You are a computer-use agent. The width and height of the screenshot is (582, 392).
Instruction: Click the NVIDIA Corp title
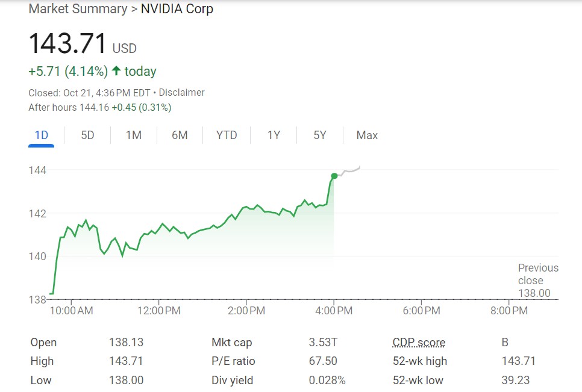(177, 9)
